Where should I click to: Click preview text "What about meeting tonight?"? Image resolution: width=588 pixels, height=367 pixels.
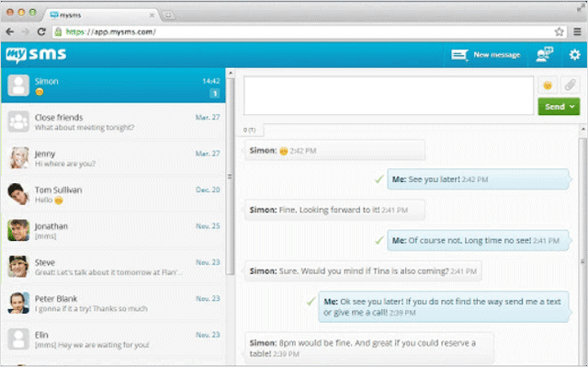(85, 128)
